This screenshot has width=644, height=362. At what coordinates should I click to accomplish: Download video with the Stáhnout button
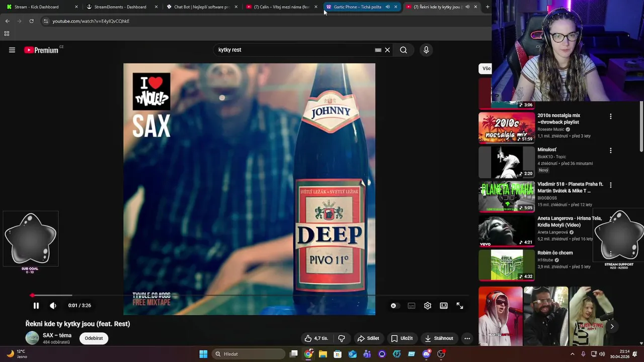pyautogui.click(x=439, y=338)
